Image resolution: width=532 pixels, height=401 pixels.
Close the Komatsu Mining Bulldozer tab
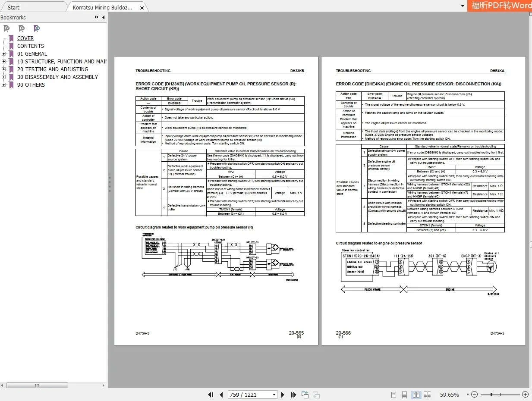142,8
